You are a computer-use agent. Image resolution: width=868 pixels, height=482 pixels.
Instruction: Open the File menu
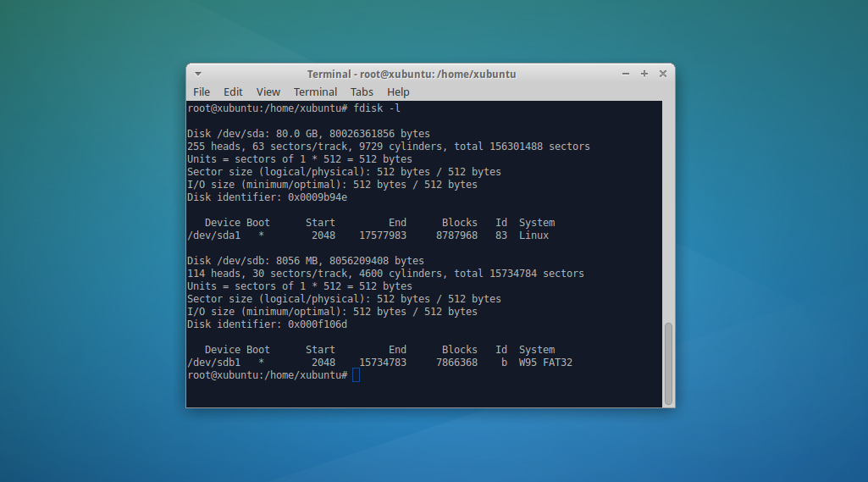202,92
